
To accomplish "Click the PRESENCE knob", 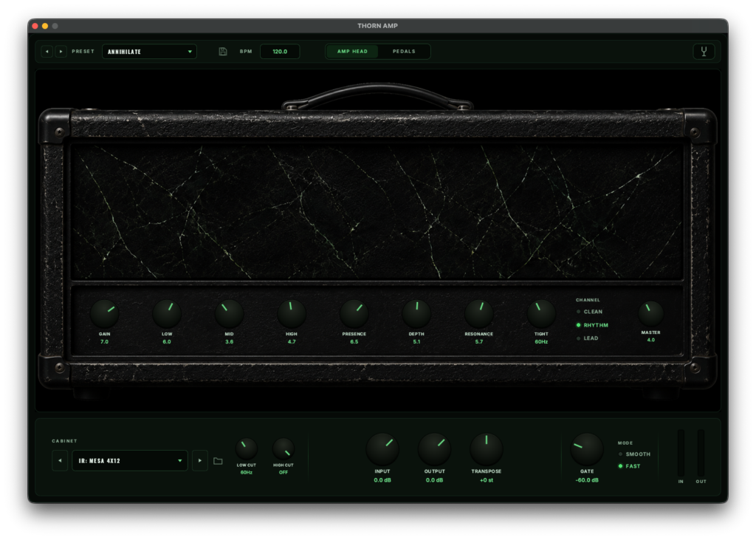I will pos(354,314).
